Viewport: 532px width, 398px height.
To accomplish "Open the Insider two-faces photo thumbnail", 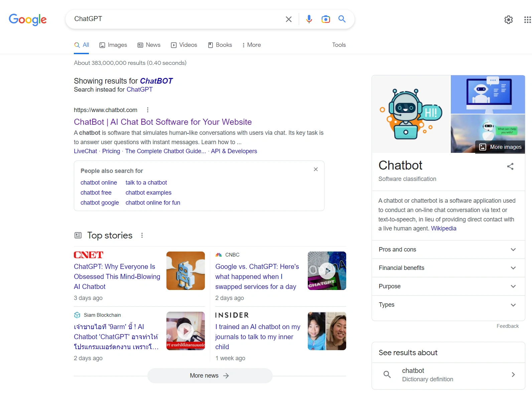I will click(x=327, y=331).
